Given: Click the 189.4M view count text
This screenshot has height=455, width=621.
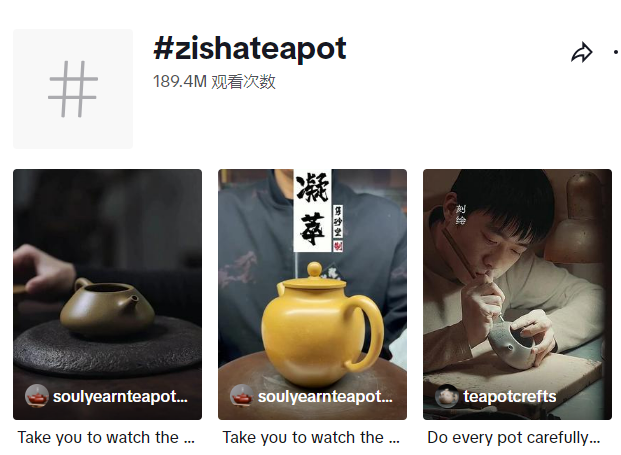Looking at the screenshot, I should coord(214,82).
